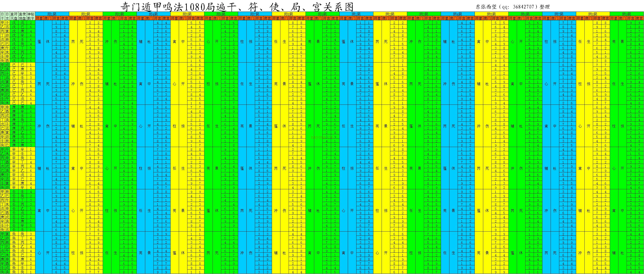
Task: Click the 直符天盘 cell 己 in row 甲戌
Action: tap(14, 65)
